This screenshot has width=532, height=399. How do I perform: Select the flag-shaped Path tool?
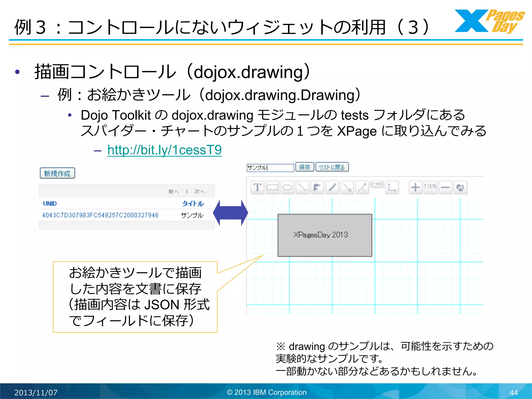tap(317, 187)
